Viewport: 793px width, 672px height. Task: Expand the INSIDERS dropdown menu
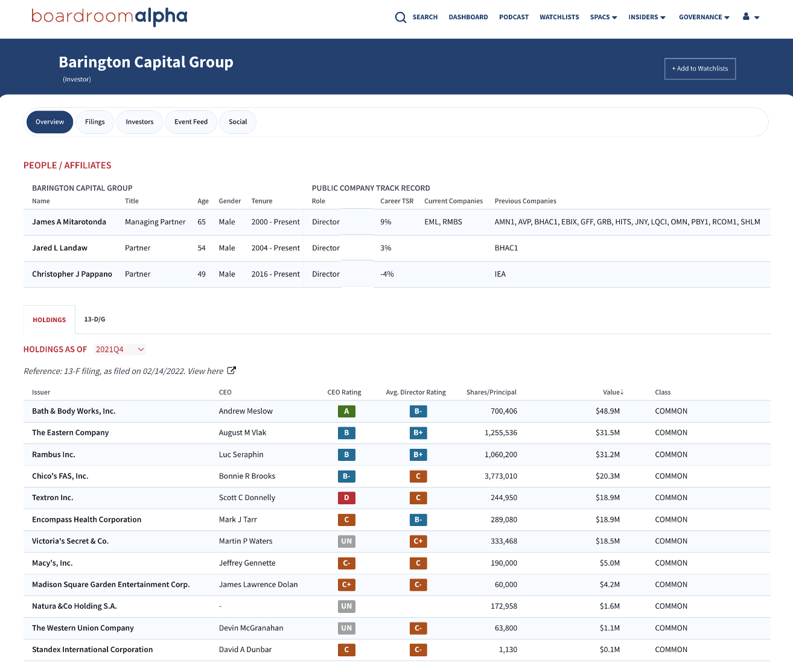[x=647, y=17]
